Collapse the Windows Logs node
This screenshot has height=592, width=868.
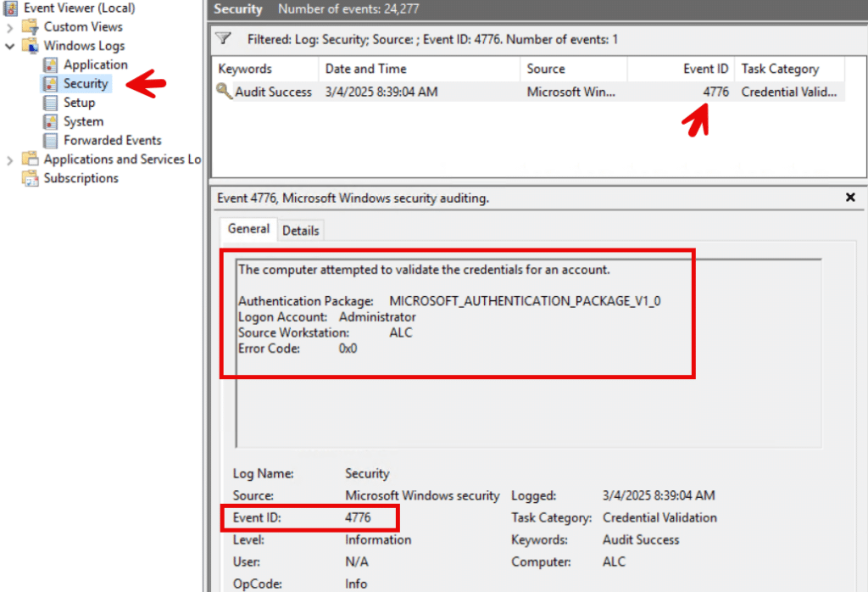click(9, 46)
